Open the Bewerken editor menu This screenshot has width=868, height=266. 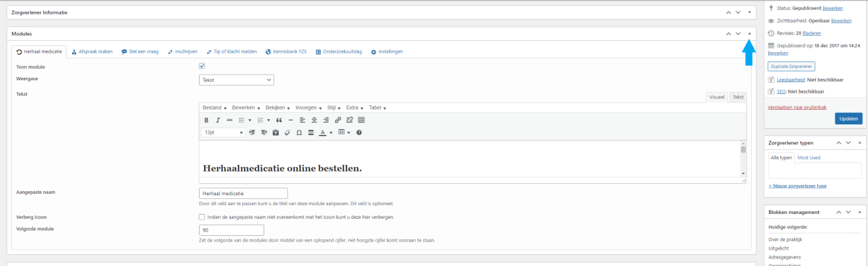(246, 108)
